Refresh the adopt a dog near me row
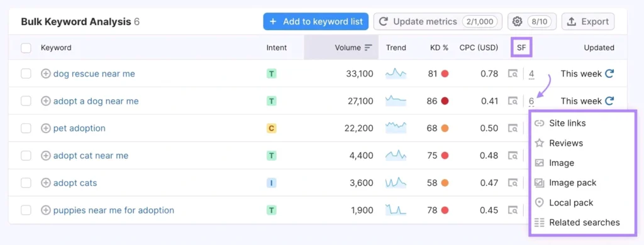 coord(609,101)
